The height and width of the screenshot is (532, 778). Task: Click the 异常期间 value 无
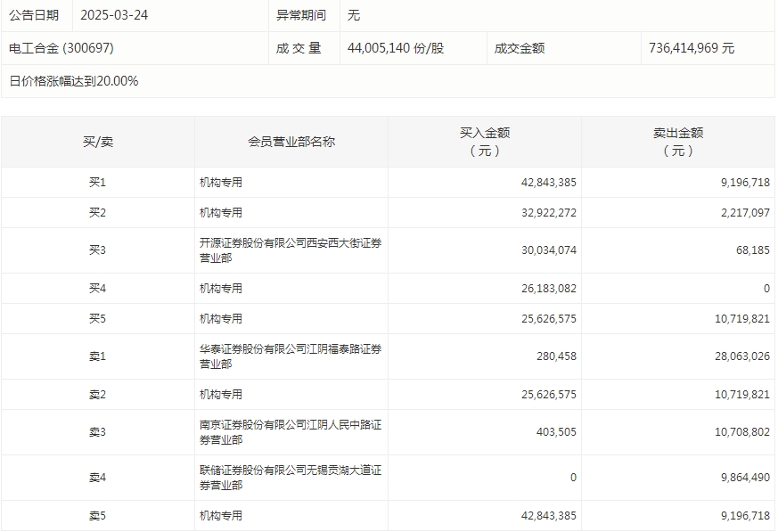(352, 14)
